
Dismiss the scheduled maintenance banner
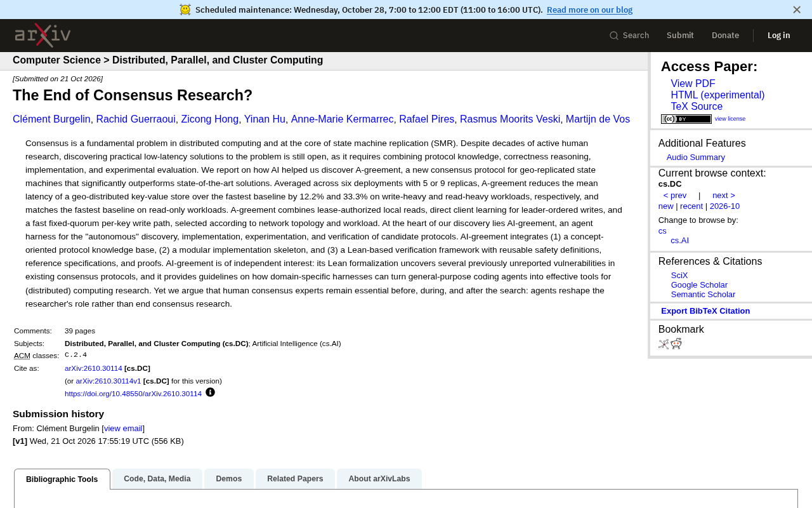pos(797,10)
